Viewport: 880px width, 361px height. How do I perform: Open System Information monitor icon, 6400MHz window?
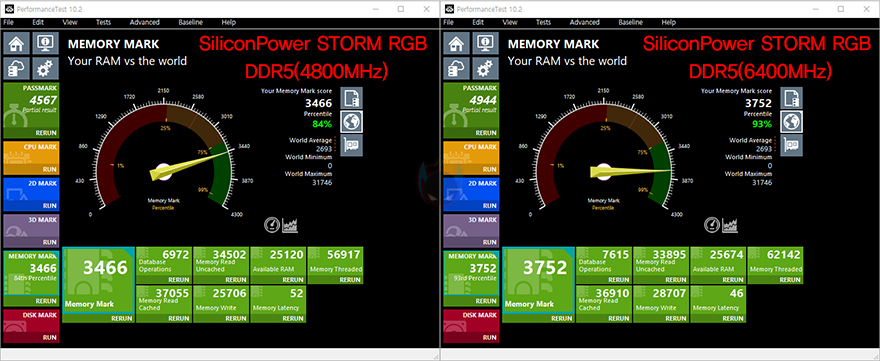484,43
